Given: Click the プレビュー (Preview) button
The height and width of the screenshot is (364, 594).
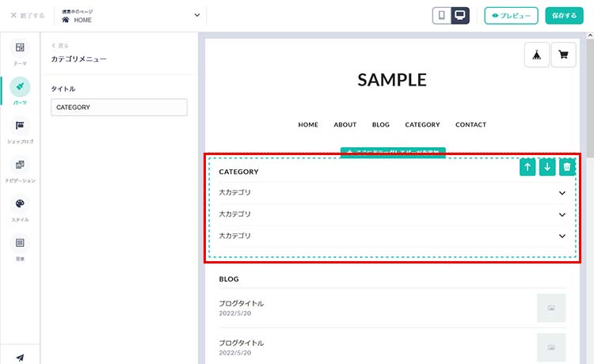Looking at the screenshot, I should click(511, 16).
